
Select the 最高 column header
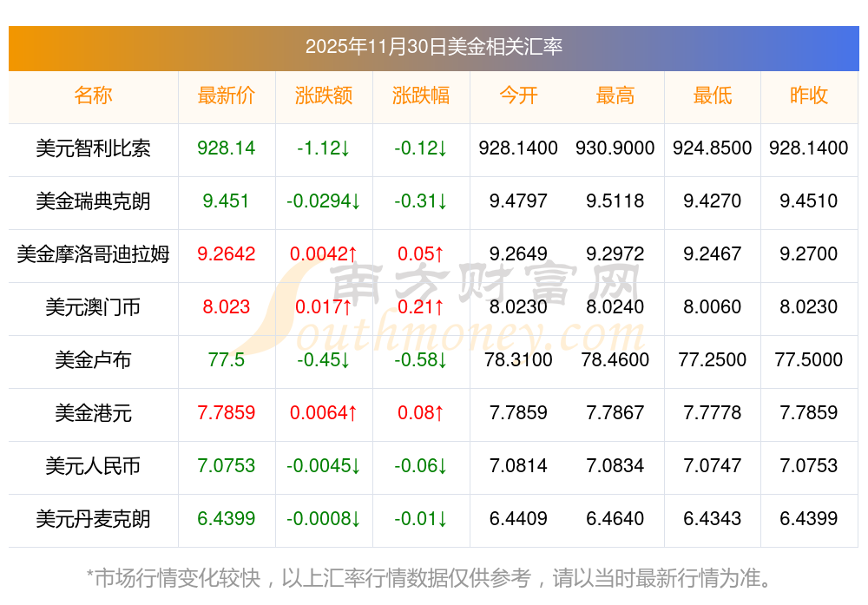click(615, 95)
